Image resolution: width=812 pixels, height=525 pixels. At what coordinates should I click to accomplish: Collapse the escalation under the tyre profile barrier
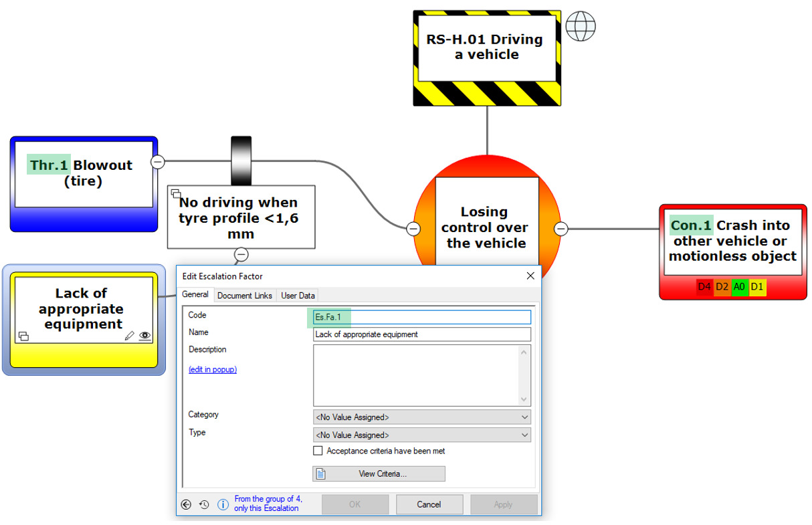241,254
